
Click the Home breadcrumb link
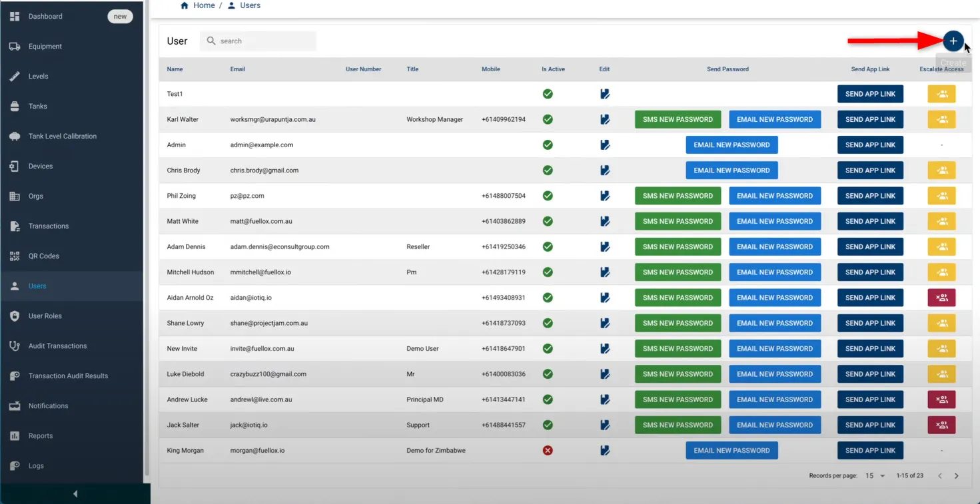point(204,5)
